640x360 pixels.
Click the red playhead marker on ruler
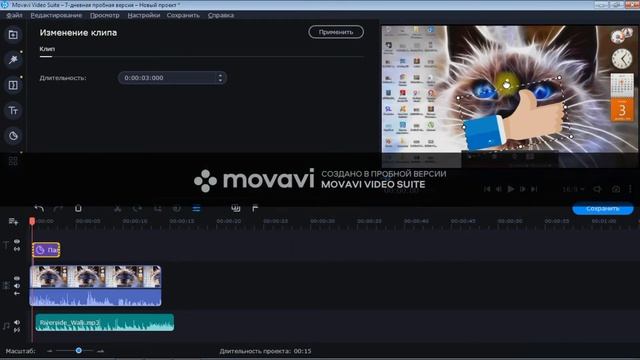[32, 221]
